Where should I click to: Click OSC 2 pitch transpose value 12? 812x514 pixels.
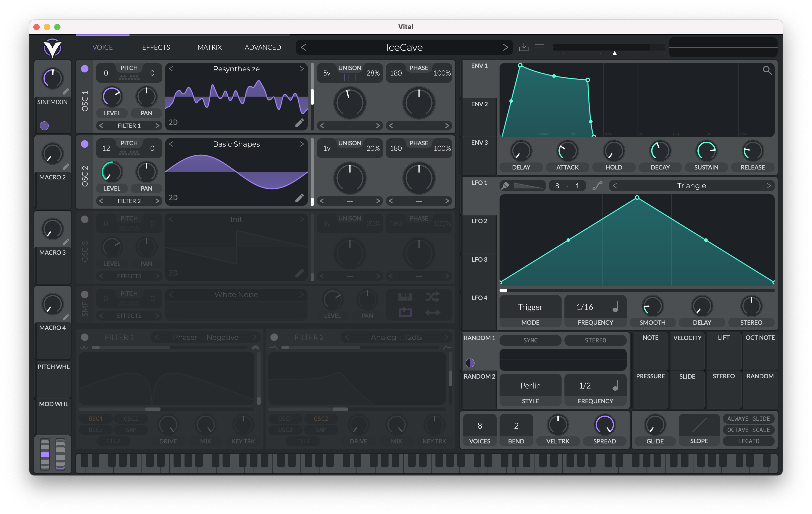point(106,148)
